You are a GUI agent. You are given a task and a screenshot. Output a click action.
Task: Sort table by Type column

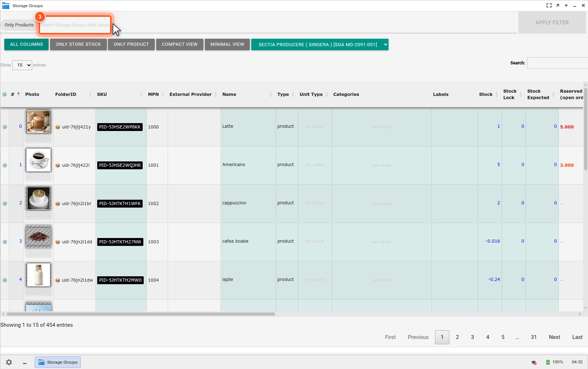click(286, 94)
